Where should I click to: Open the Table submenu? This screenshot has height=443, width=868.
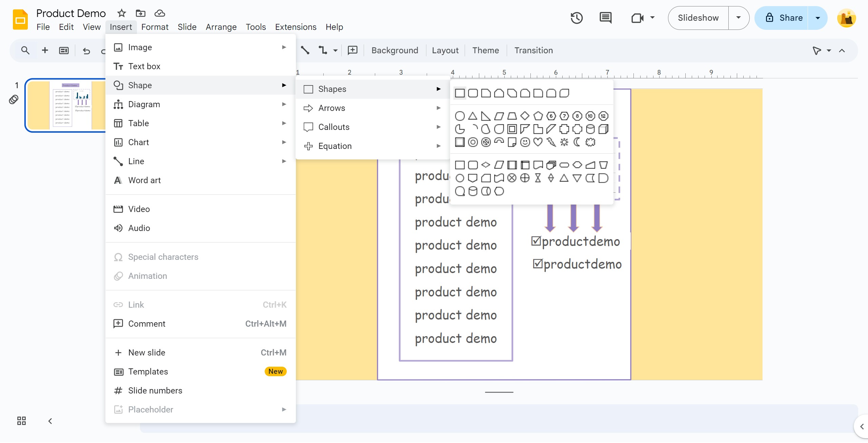200,123
